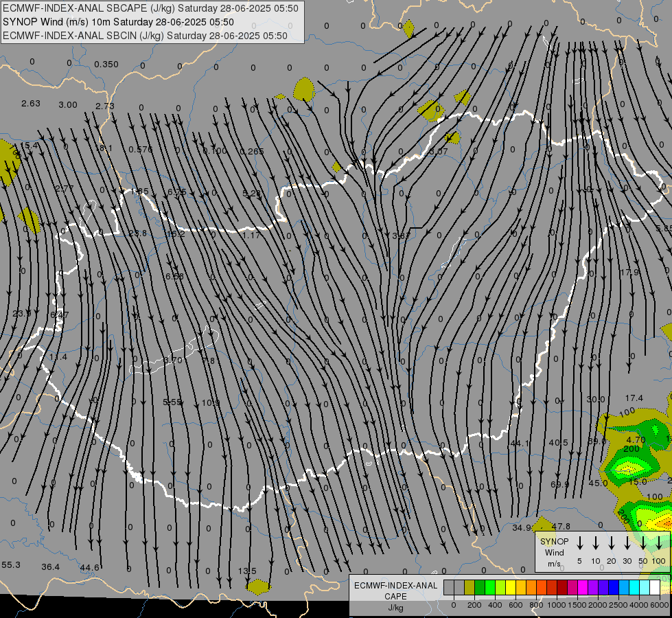Image resolution: width=672 pixels, height=618 pixels.
Task: Click the map value 69.9
Action: click(559, 485)
